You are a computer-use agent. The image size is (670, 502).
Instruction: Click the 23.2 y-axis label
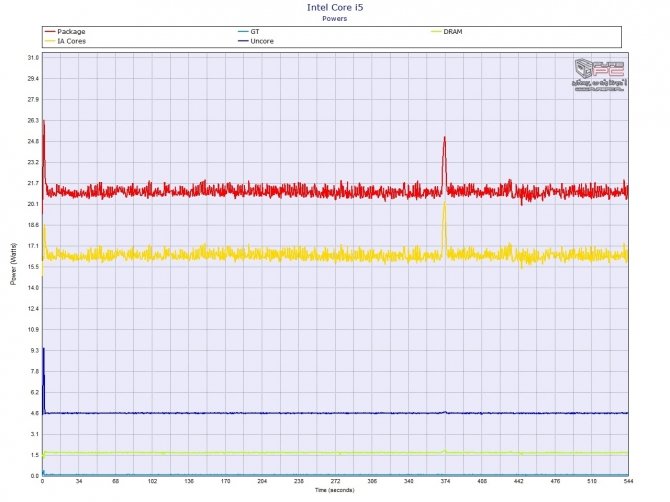[x=33, y=162]
